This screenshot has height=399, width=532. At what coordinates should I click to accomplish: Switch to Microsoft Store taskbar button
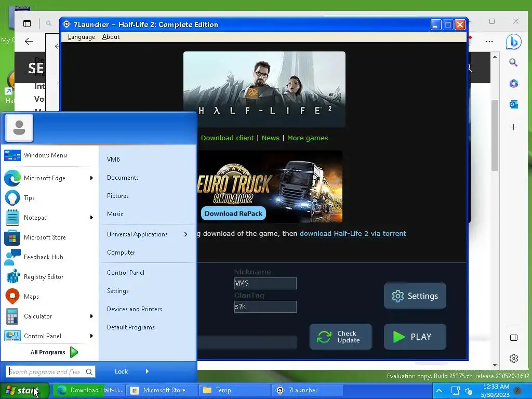tap(161, 391)
